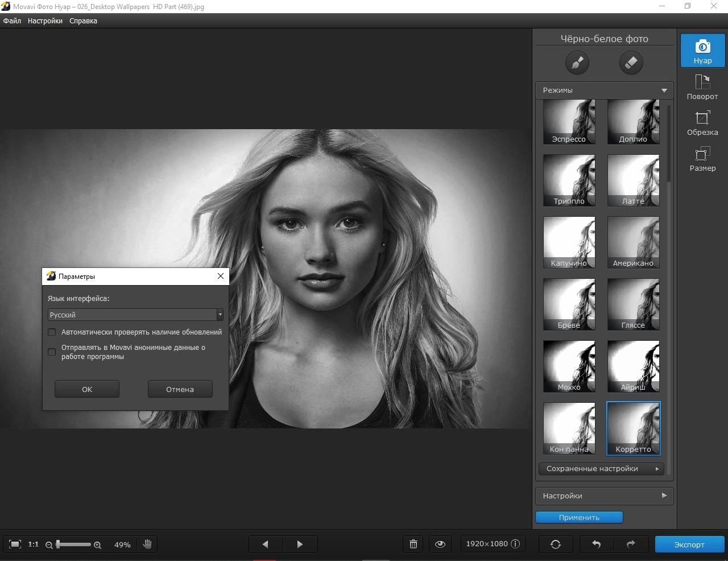Select the Гляссе mode thumbnail
The width and height of the screenshot is (728, 561).
coord(633,304)
